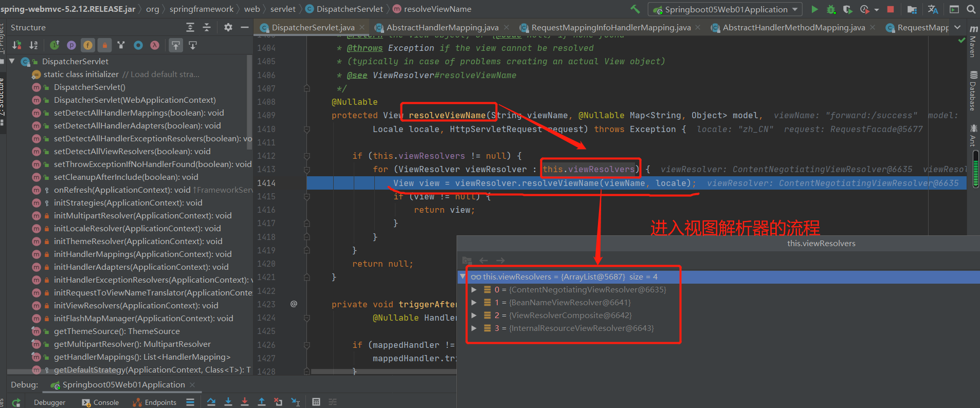
Task: Switch to AbstractHandlerMethodMapping.java tab
Action: 794,28
